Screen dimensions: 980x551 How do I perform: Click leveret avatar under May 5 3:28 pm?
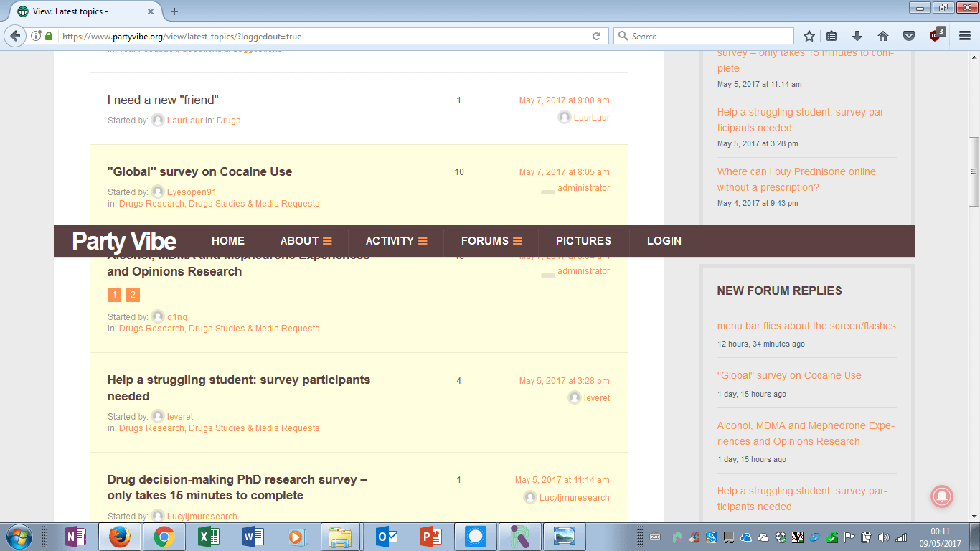point(575,398)
